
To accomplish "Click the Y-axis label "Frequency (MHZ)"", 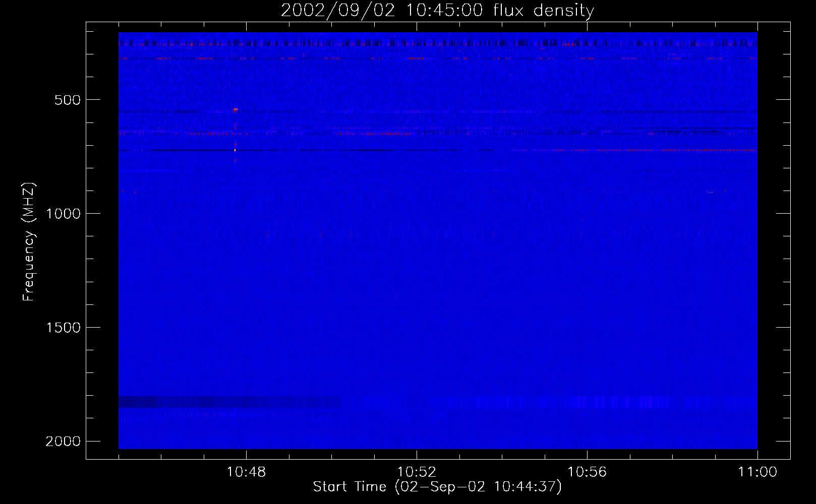I will click(29, 242).
